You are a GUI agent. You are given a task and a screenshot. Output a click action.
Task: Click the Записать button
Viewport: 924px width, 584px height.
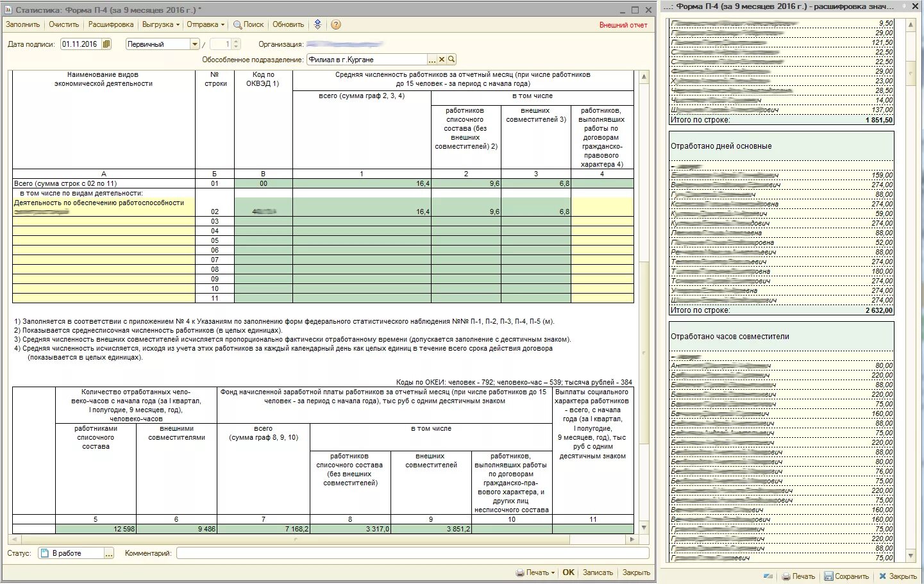pos(598,572)
